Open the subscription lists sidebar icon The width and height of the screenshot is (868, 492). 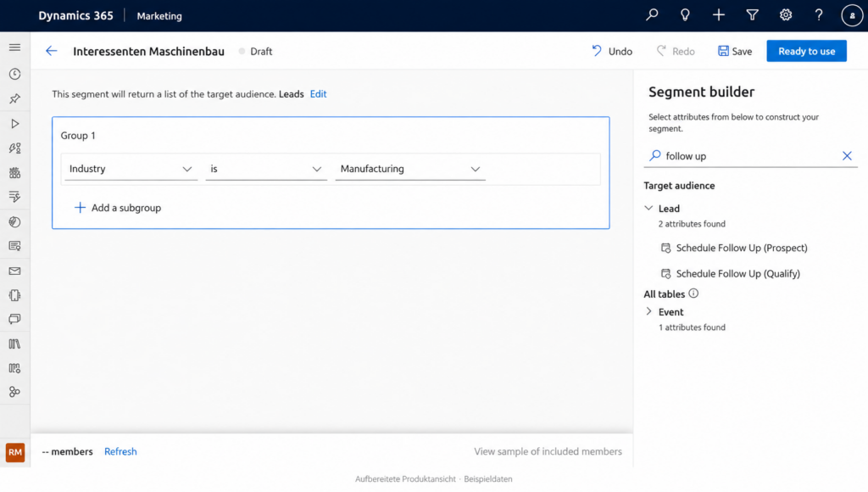(x=15, y=197)
